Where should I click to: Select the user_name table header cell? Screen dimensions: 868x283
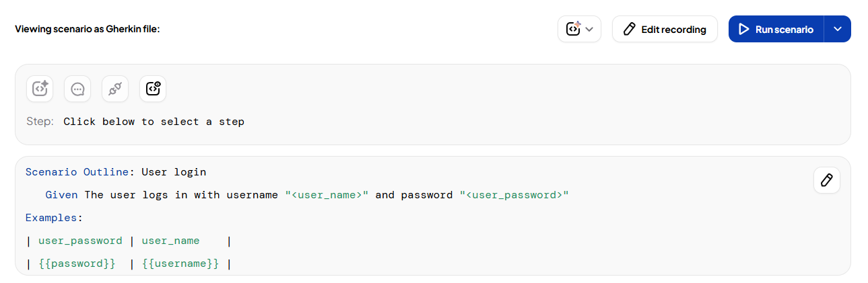pos(171,241)
